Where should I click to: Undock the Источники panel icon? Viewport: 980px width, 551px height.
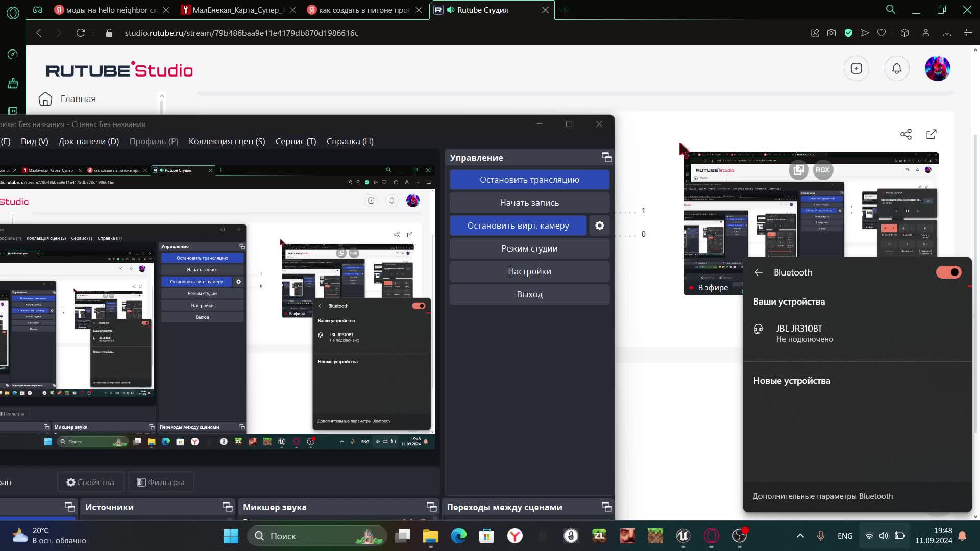[227, 507]
